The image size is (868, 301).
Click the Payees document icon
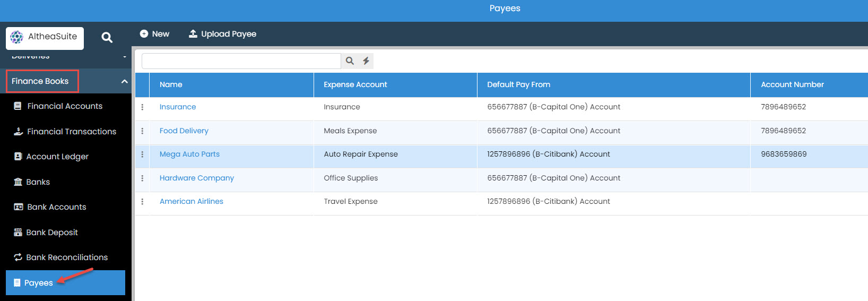(17, 283)
